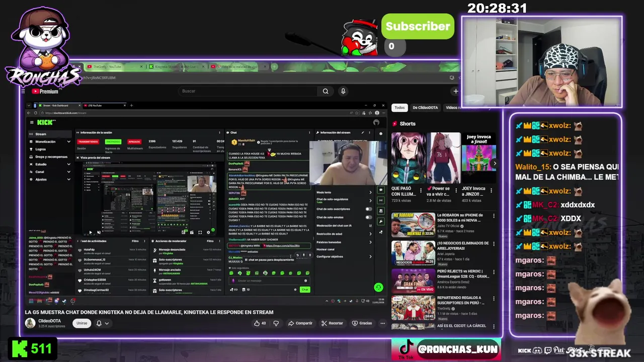Open the YouTube create plus button

[455, 91]
